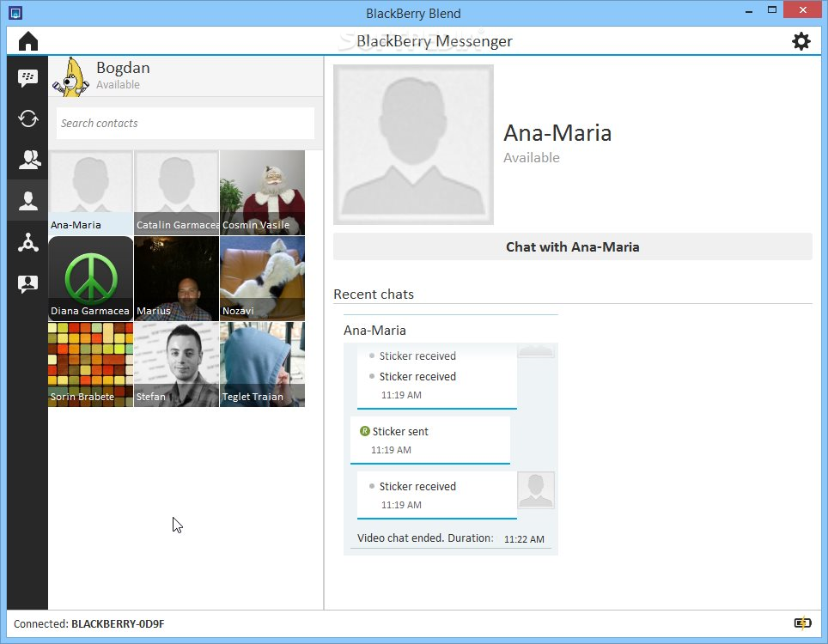Click the 11:22 AM timestamp
Image resolution: width=828 pixels, height=644 pixels.
tap(524, 539)
